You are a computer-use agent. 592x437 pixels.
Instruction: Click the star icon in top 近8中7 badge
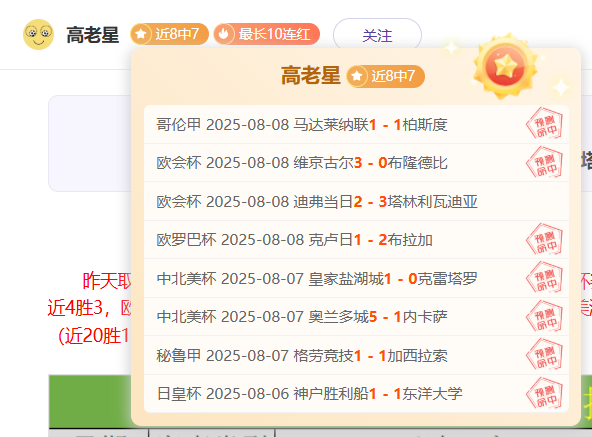(141, 34)
